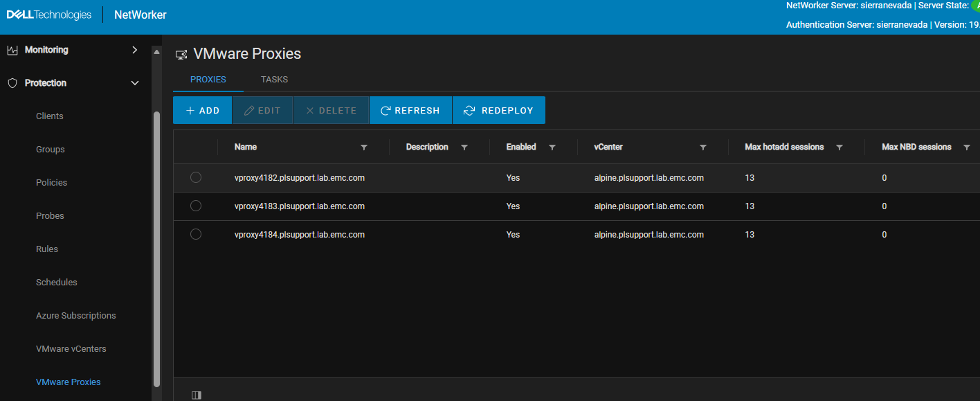Click the Protection shield icon
Screen dimensions: 980x401
point(12,83)
